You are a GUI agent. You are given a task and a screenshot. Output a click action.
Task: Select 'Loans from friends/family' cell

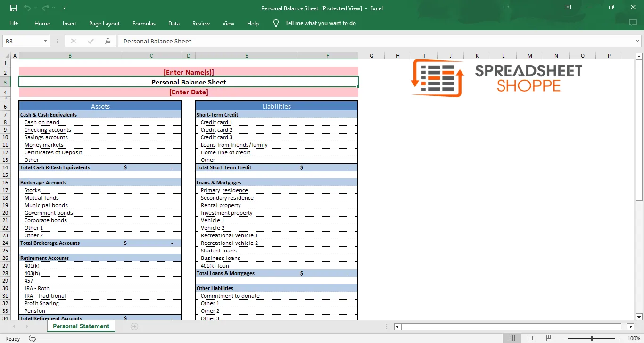[246, 145]
